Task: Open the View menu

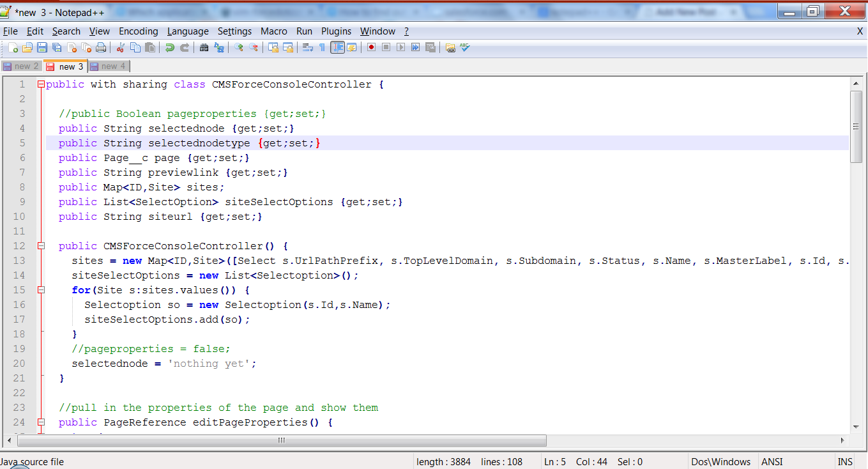Action: point(100,31)
